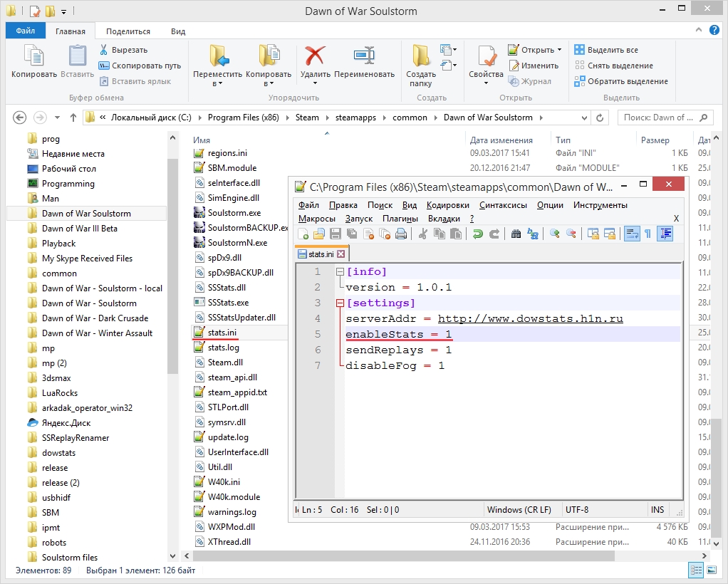The image size is (728, 584).
Task: Open Find with the binoculars icon
Action: pos(516,234)
